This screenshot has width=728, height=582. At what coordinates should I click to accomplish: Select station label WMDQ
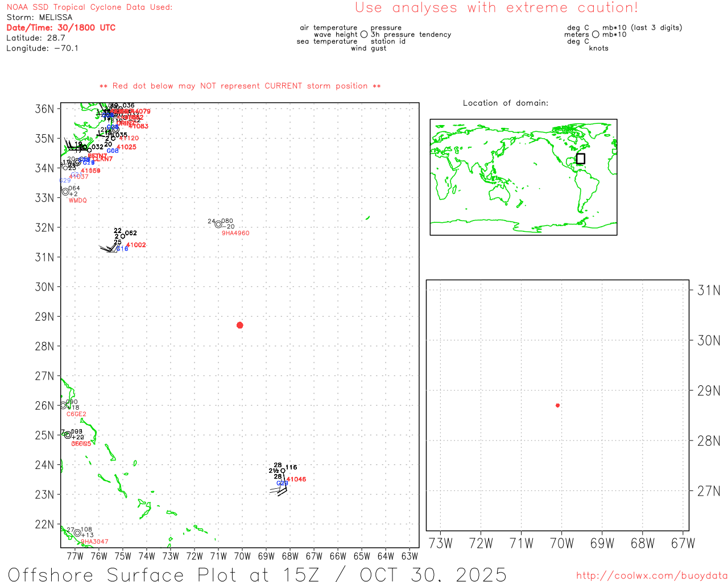click(x=78, y=201)
